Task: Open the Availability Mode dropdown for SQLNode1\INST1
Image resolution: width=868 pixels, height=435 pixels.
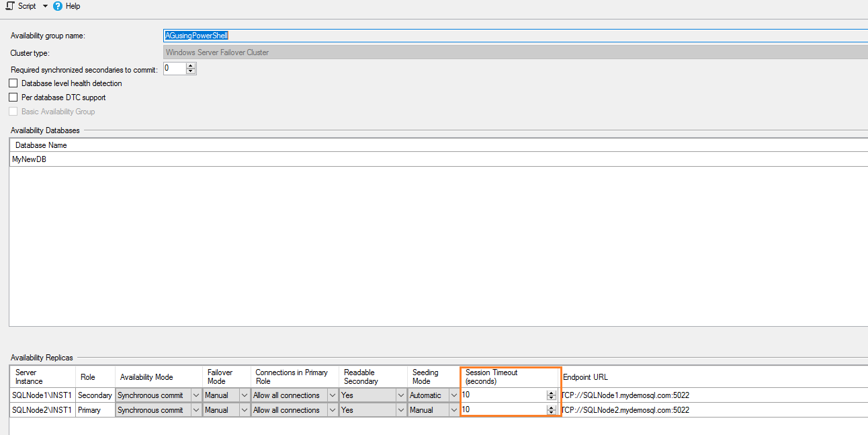Action: point(196,395)
